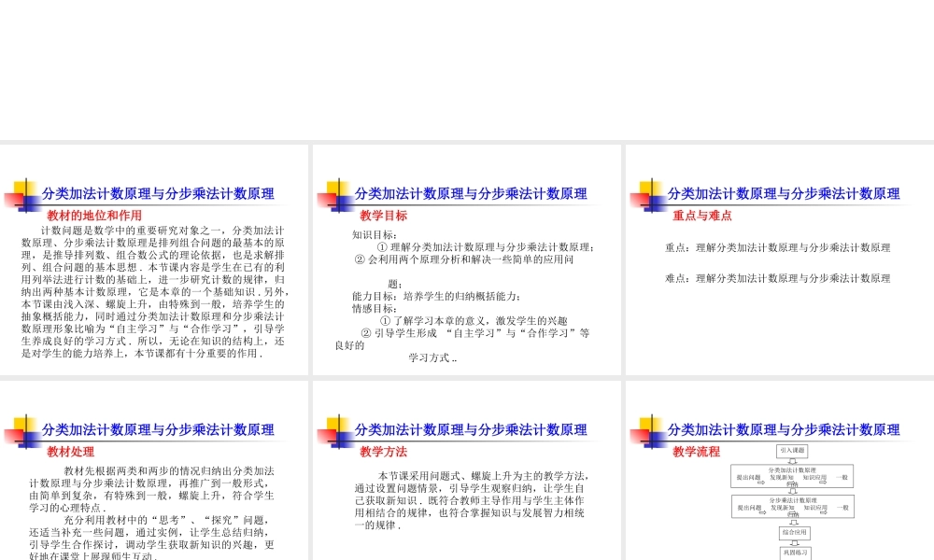Click the paragraph starting 计数问题是数学中
This screenshot has height=560, width=934.
pyautogui.click(x=155, y=291)
